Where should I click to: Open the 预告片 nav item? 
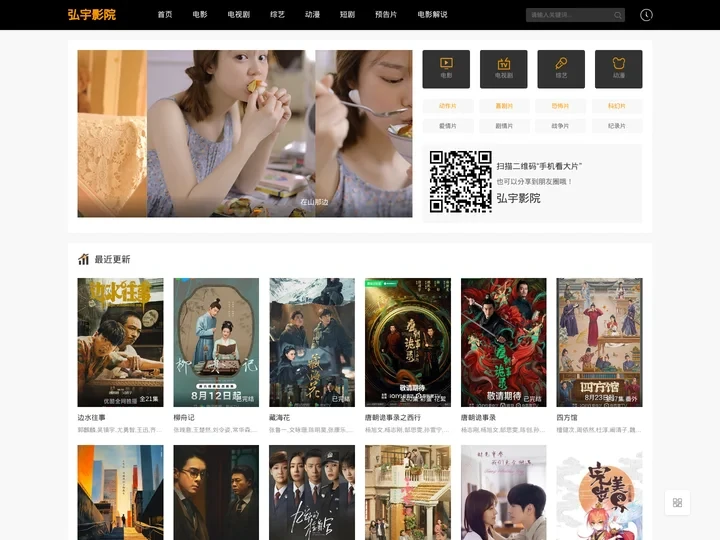point(386,15)
